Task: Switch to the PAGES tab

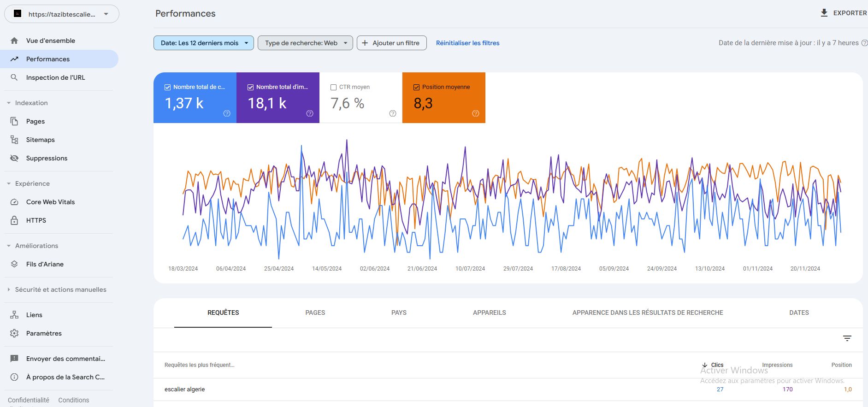Action: (x=315, y=313)
